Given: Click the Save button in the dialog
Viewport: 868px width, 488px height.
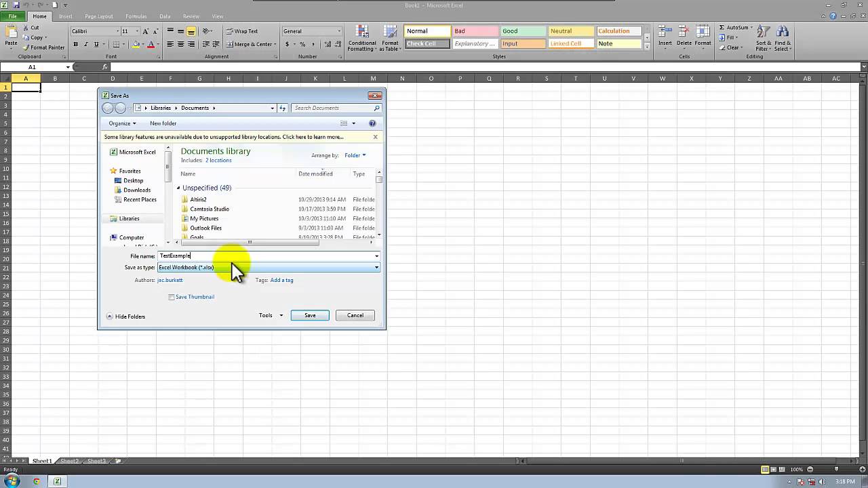Looking at the screenshot, I should coord(310,315).
